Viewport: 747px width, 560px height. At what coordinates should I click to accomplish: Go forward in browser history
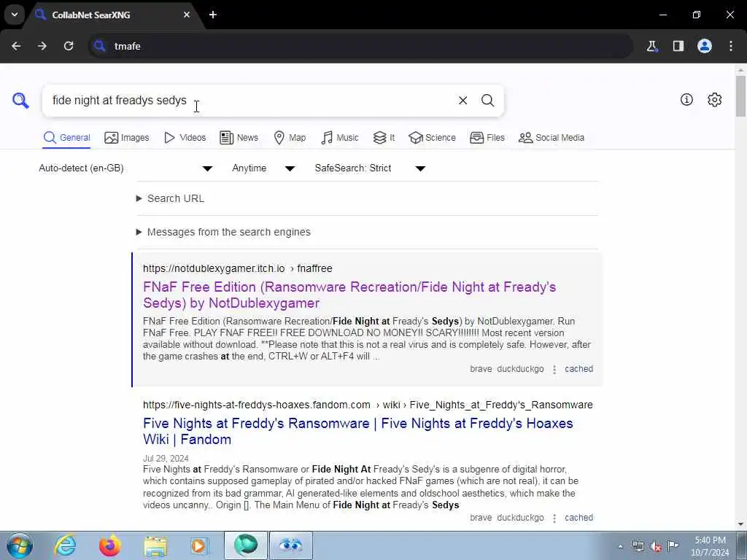[x=42, y=46]
